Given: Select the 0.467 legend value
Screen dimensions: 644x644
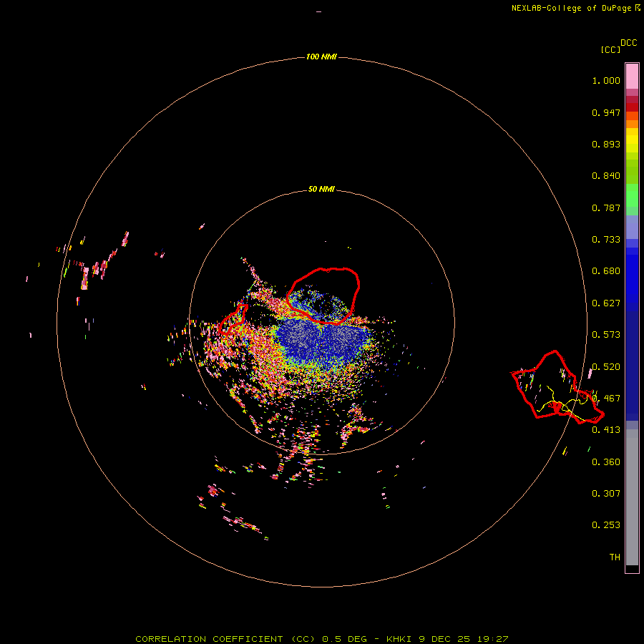Looking at the screenshot, I should (x=606, y=399).
